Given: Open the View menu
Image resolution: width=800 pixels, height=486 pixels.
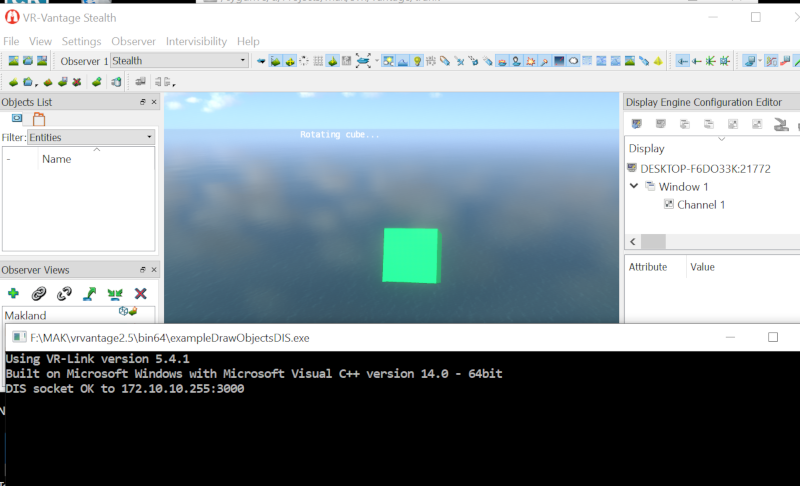Looking at the screenshot, I should [40, 41].
